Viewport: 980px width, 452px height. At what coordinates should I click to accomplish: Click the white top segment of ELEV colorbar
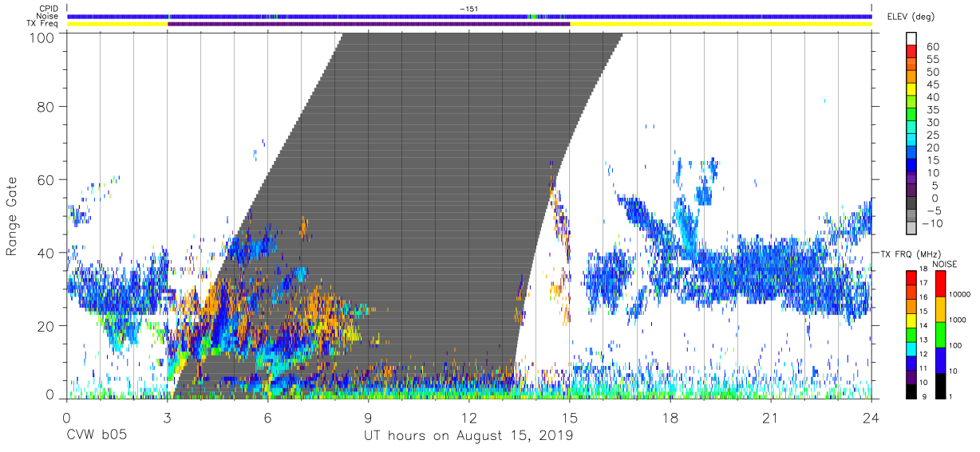pos(911,37)
